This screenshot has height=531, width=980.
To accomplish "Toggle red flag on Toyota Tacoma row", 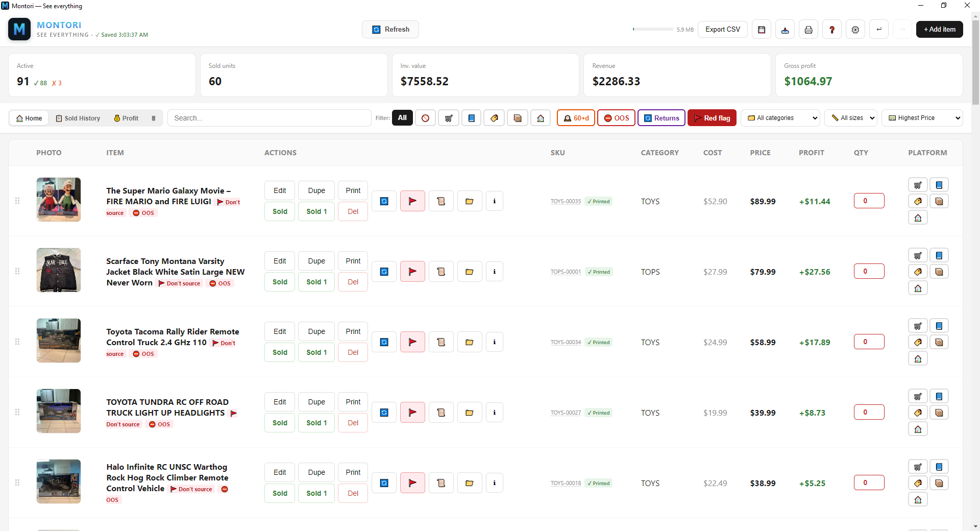I will tap(413, 342).
